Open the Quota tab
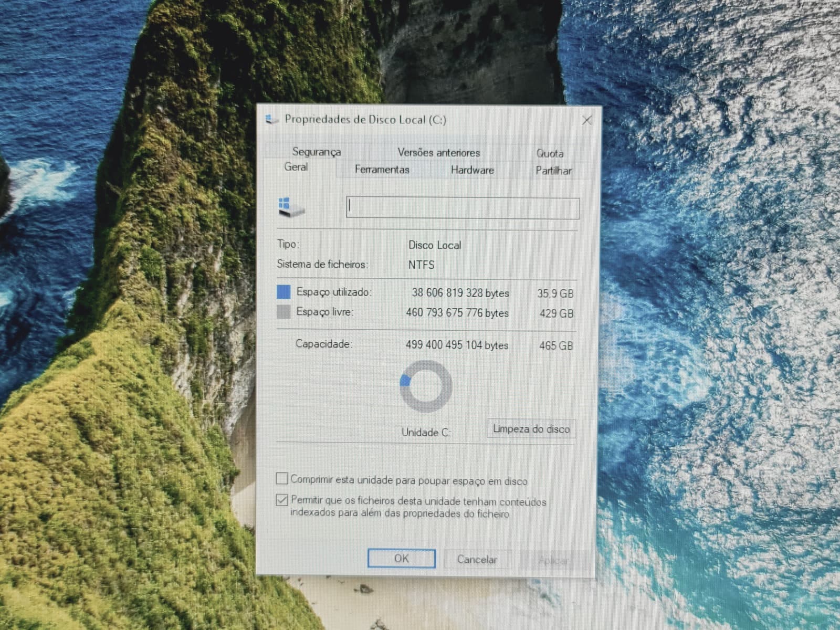The width and height of the screenshot is (840, 630). (x=550, y=153)
